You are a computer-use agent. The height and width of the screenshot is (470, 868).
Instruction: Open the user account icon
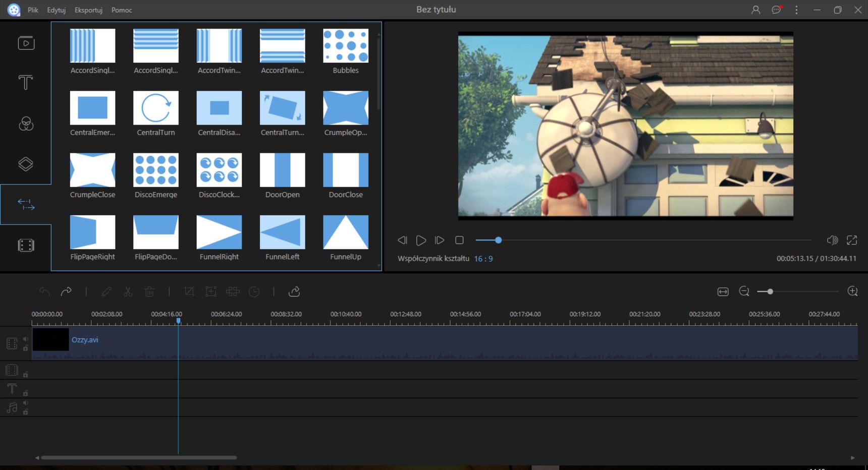click(755, 10)
